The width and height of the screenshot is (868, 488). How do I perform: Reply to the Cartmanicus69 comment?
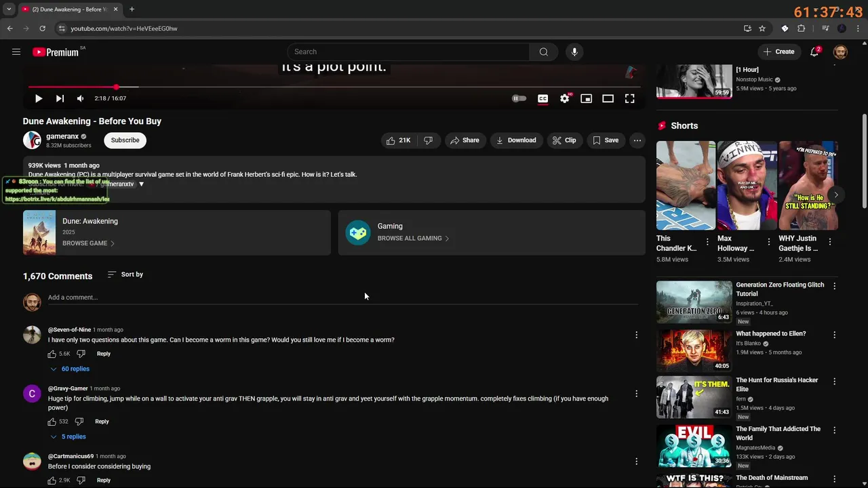coord(103,481)
